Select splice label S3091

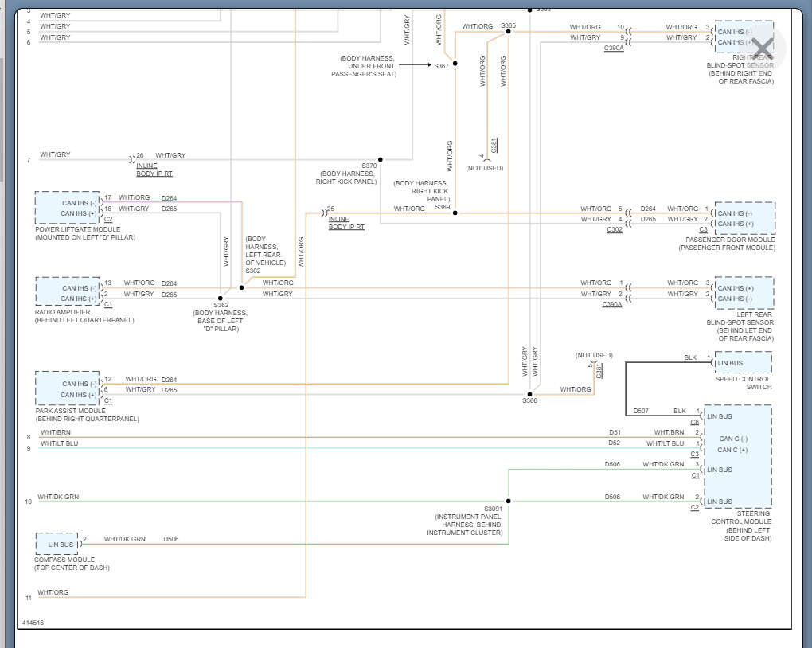click(x=493, y=509)
